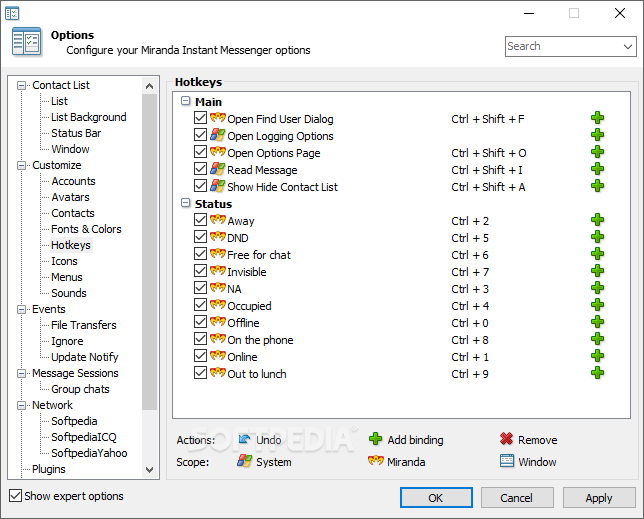This screenshot has width=644, height=519.
Task: Click the green plus on the DND row
Action: pos(597,237)
